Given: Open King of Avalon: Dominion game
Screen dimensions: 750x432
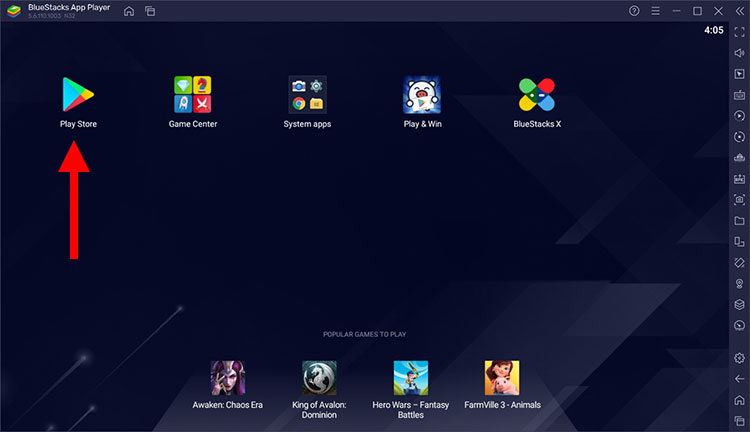Looking at the screenshot, I should (319, 378).
